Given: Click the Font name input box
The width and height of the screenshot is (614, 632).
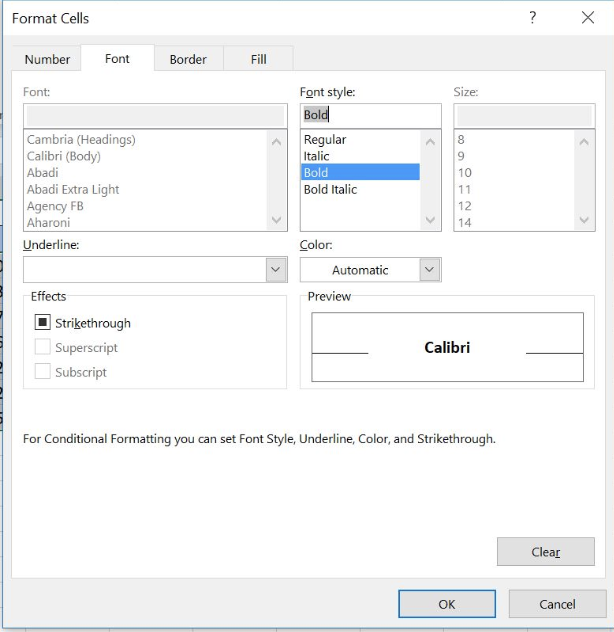Looking at the screenshot, I should (x=155, y=116).
